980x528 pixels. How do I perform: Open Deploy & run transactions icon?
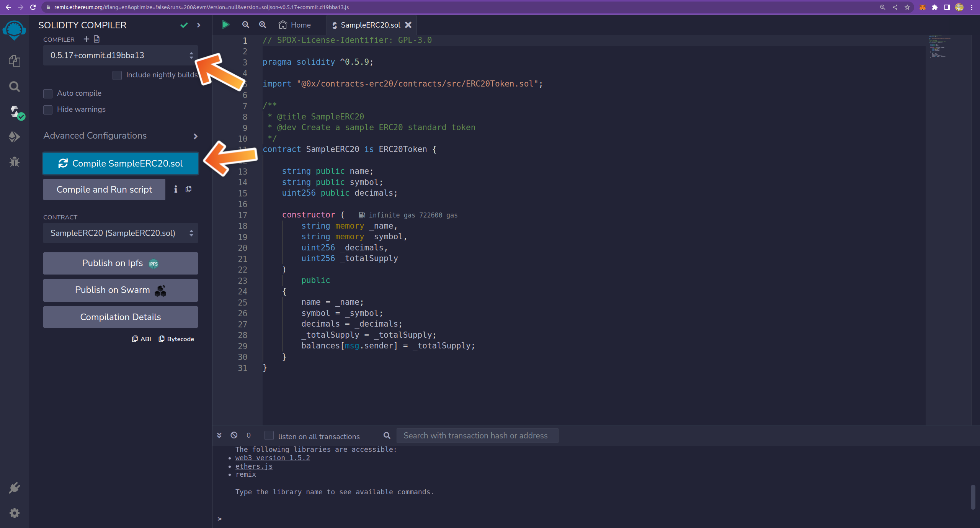(15, 137)
